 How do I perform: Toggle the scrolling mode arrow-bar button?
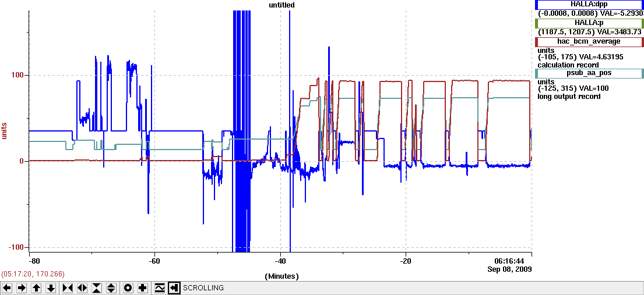pos(174,288)
